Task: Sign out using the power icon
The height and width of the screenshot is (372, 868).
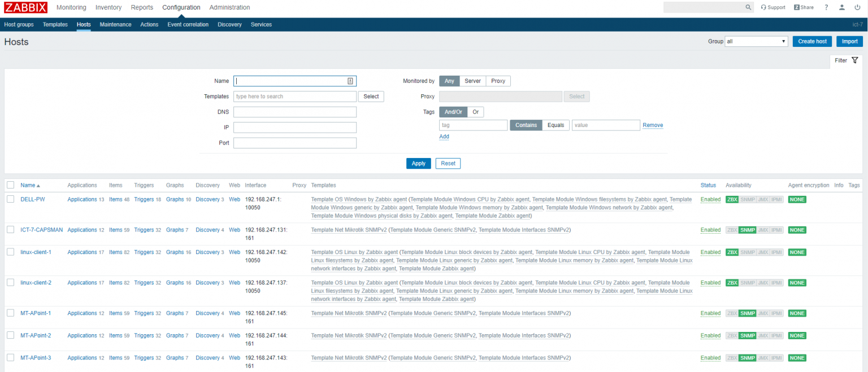Action: click(857, 7)
